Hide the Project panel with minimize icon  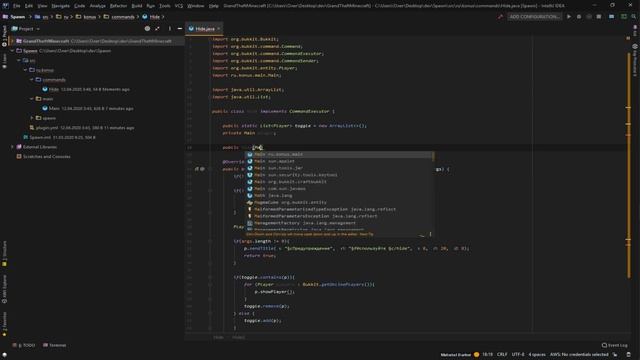click(x=180, y=29)
